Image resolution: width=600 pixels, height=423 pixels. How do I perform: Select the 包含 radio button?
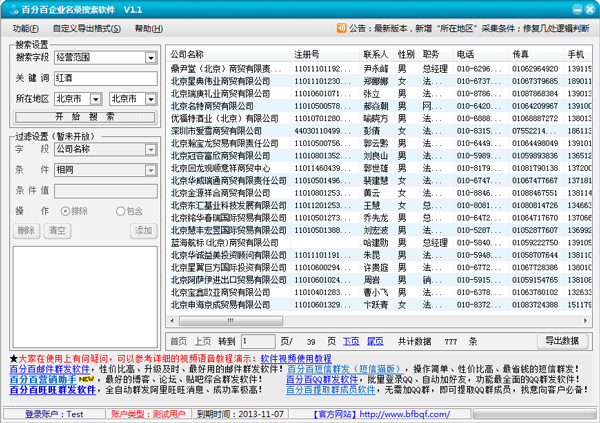[x=121, y=211]
